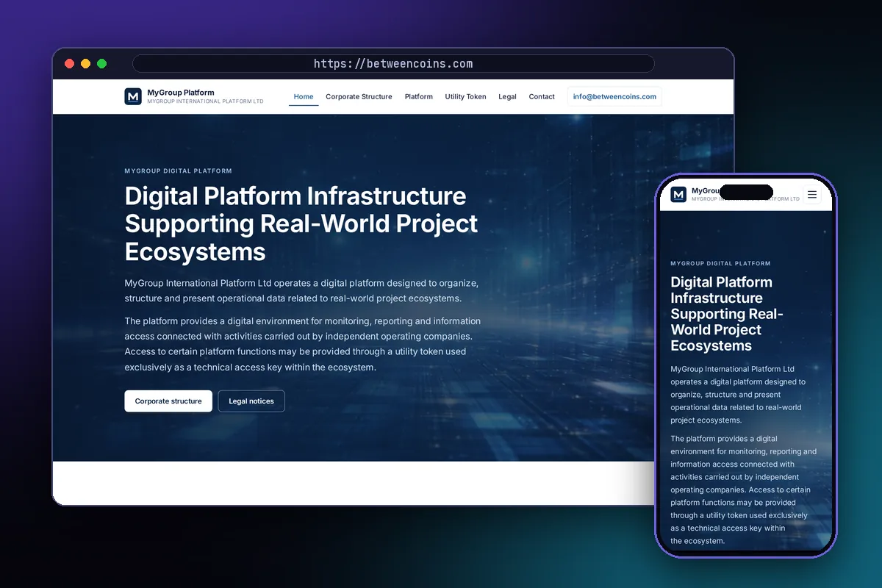Click the phone paragraph starting The platform provides

pyautogui.click(x=743, y=490)
